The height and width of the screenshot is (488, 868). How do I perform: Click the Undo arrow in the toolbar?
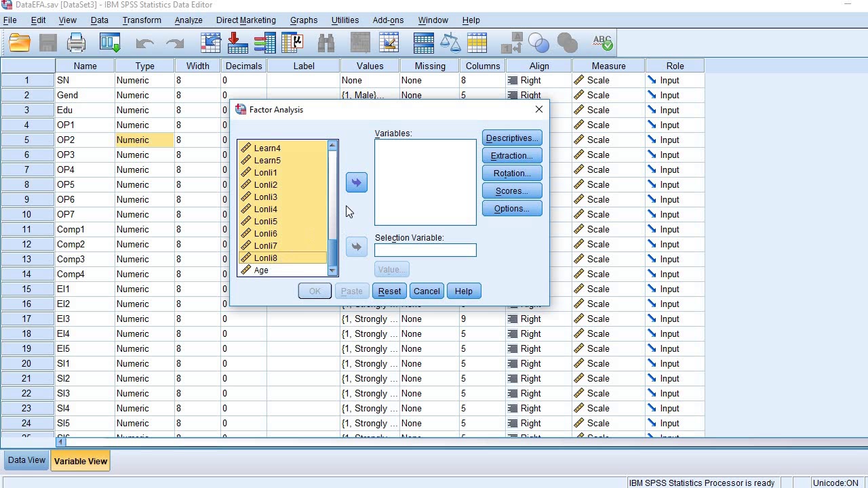click(x=144, y=44)
